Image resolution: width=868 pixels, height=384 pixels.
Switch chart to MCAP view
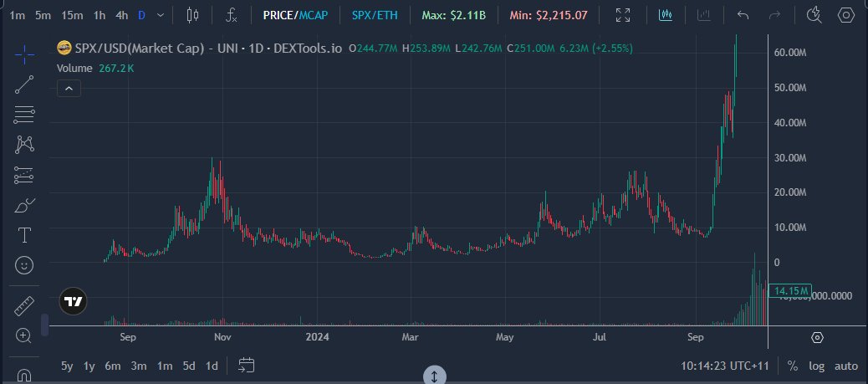click(x=314, y=15)
